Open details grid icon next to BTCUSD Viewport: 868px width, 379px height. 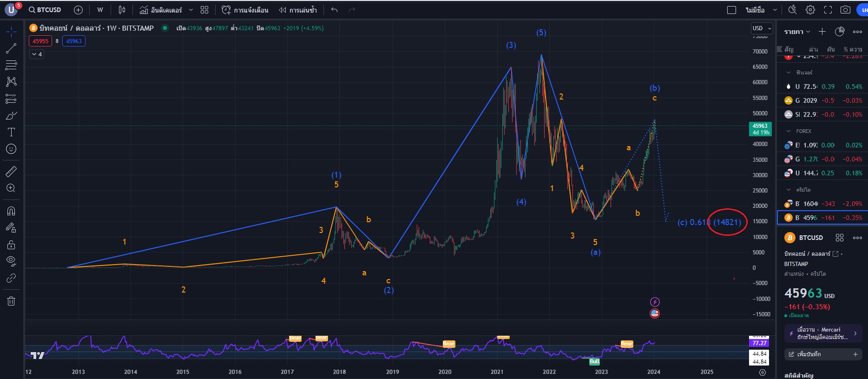point(840,238)
